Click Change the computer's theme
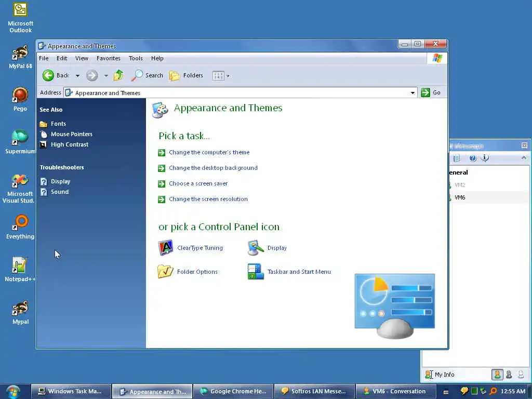The image size is (532, 399). 209,152
